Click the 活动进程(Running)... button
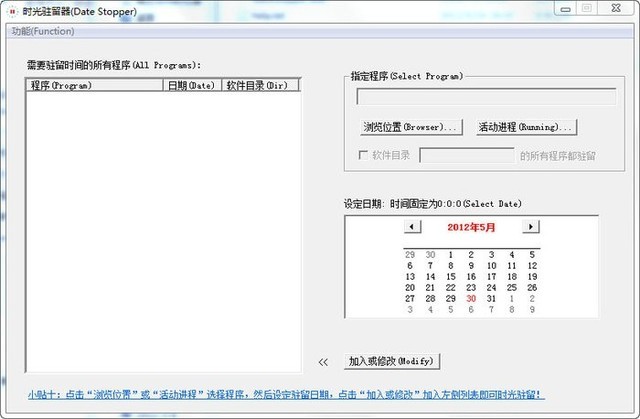 click(527, 127)
